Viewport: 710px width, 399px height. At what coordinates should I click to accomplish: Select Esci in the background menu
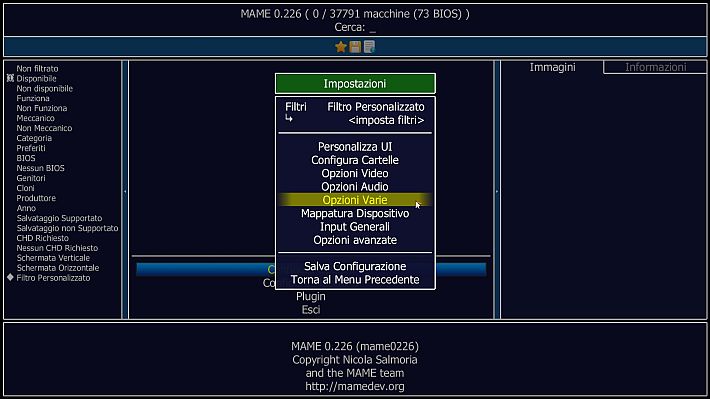[x=311, y=310]
